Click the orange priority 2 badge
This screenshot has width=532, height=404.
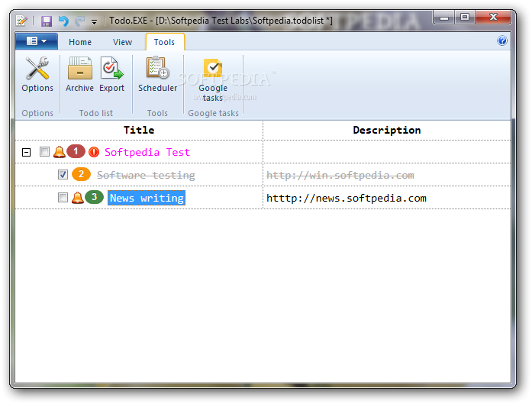tap(81, 174)
